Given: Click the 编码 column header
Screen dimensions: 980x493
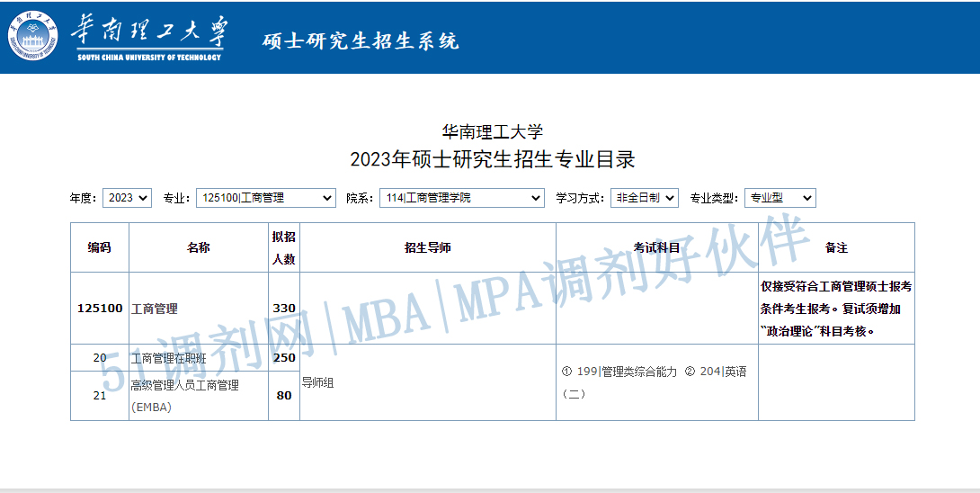Looking at the screenshot, I should point(100,247).
